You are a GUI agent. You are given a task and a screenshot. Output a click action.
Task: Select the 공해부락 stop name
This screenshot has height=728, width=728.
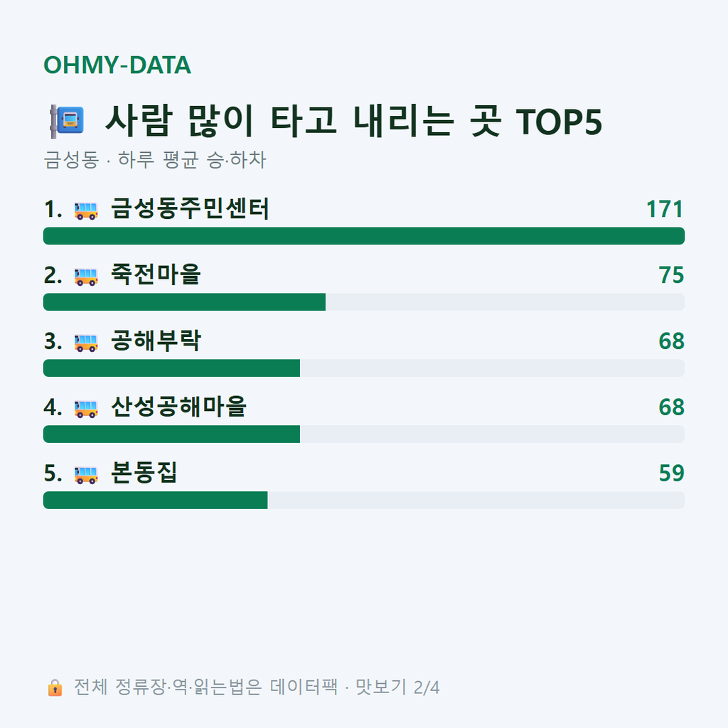click(156, 341)
